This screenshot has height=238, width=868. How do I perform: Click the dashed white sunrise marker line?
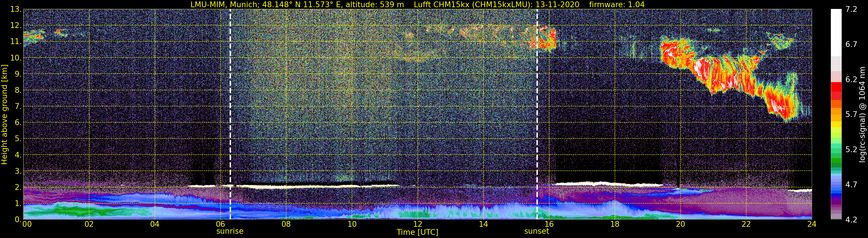(x=230, y=114)
